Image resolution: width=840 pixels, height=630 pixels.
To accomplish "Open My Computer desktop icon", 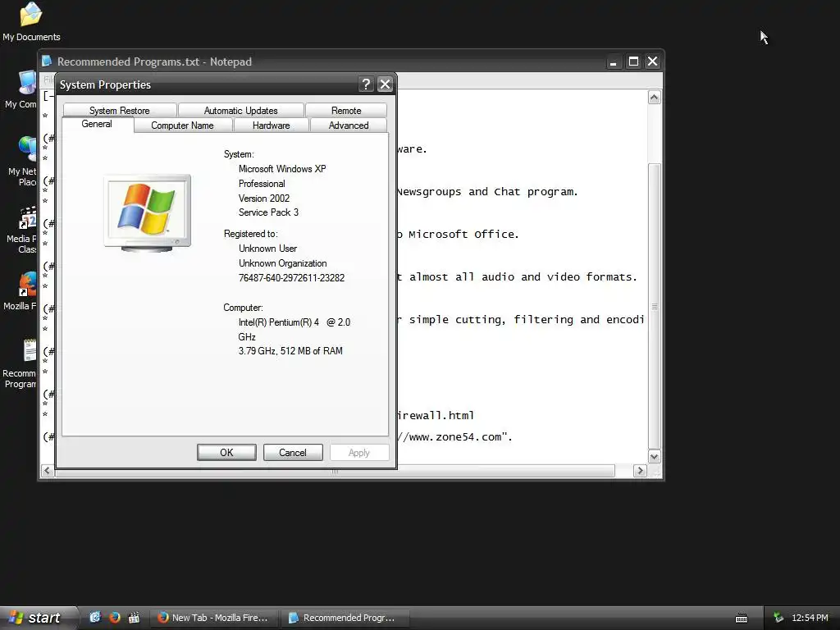I will click(x=21, y=89).
